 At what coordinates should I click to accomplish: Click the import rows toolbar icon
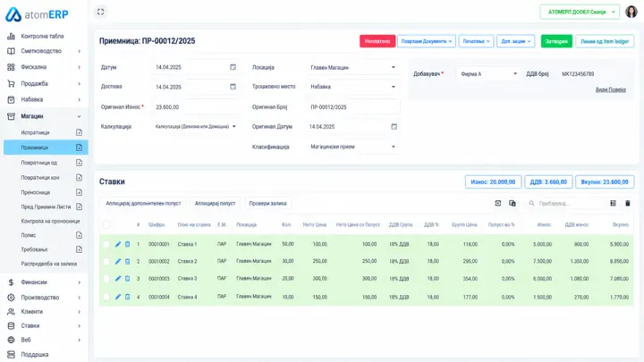pyautogui.click(x=498, y=203)
